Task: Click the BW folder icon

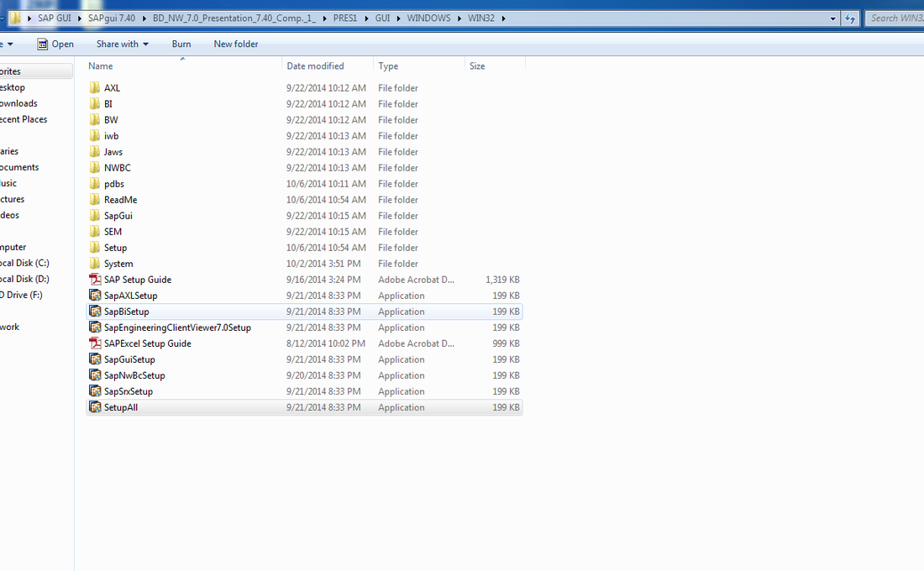Action: coord(95,119)
